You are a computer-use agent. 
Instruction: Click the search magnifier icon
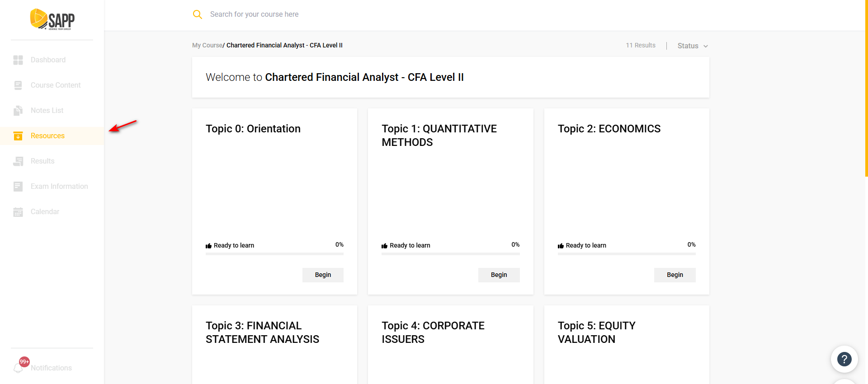197,14
